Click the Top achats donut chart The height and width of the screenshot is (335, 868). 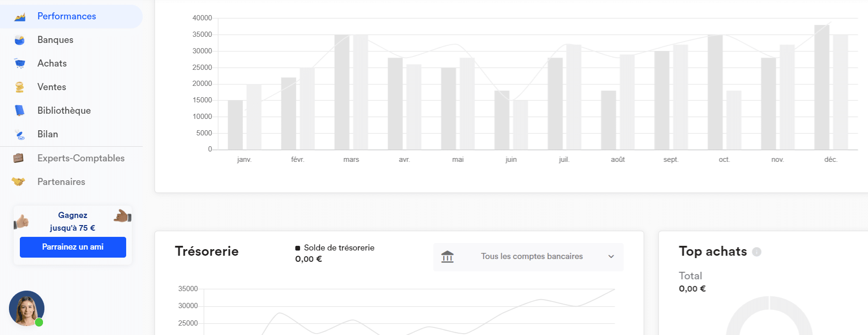[x=769, y=316]
